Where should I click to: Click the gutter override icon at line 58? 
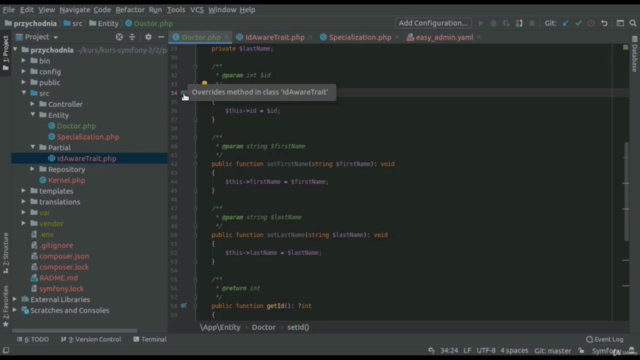pos(183,306)
